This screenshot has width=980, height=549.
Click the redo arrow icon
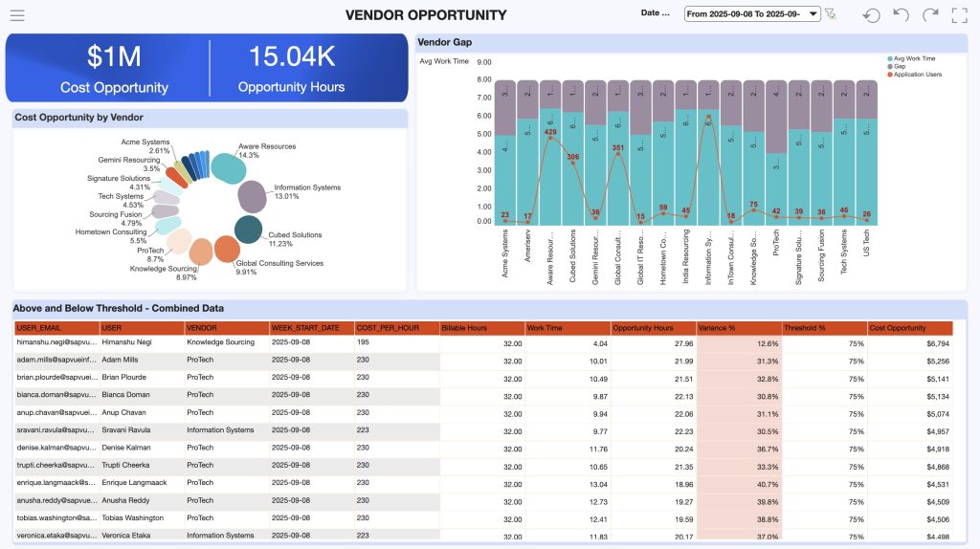[930, 14]
